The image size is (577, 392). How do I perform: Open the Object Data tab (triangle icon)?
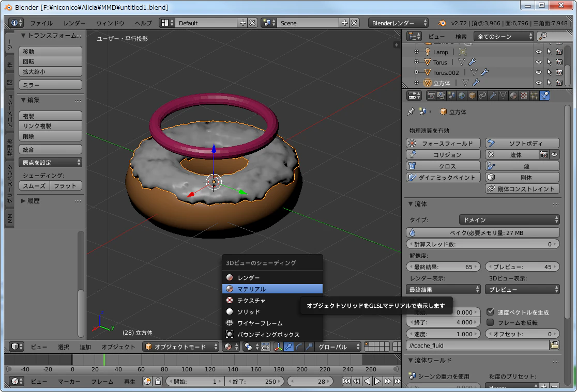coord(503,96)
